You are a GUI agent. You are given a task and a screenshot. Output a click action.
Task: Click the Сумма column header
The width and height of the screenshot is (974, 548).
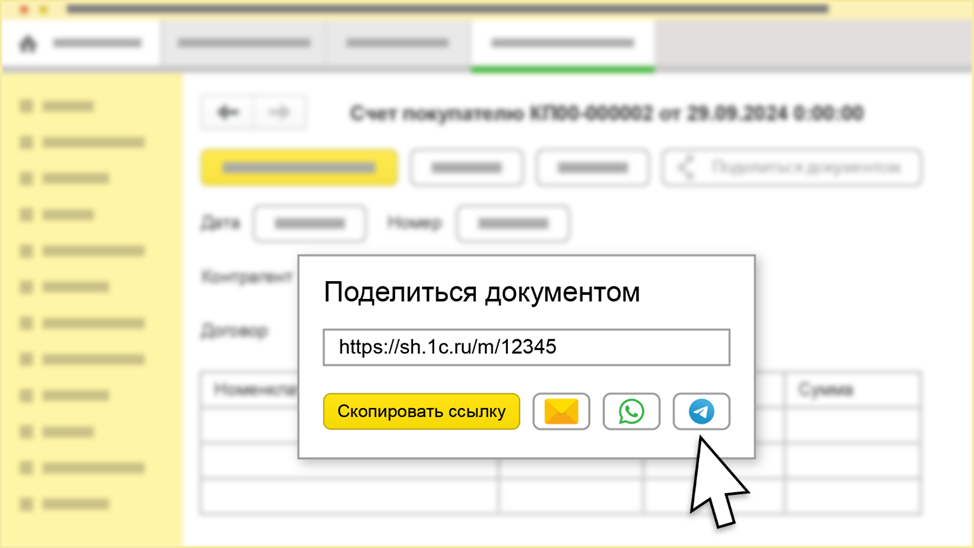(852, 390)
